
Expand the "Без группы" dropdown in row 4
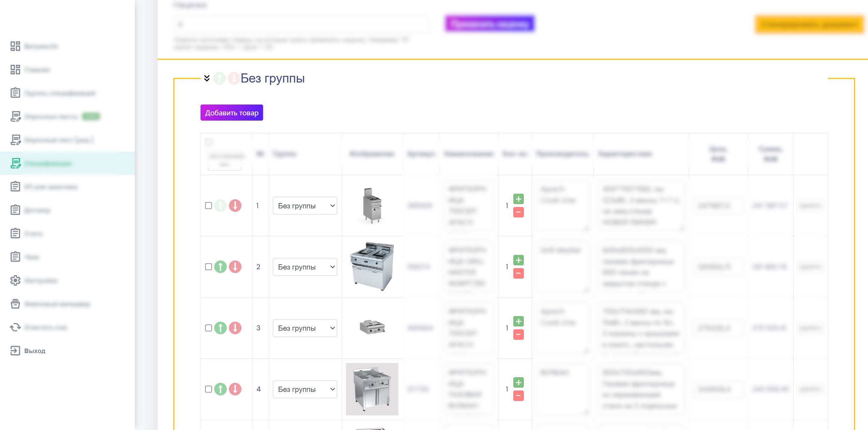[x=305, y=389]
